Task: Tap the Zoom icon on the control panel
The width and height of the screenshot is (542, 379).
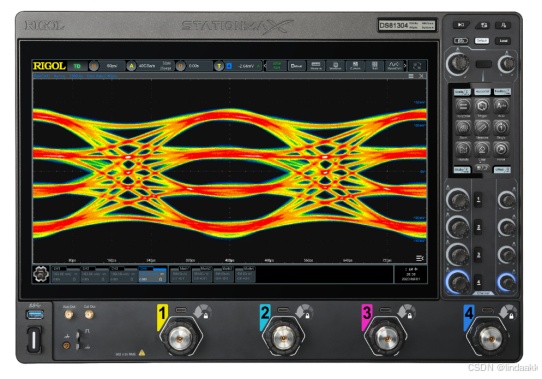Action: coord(463,128)
